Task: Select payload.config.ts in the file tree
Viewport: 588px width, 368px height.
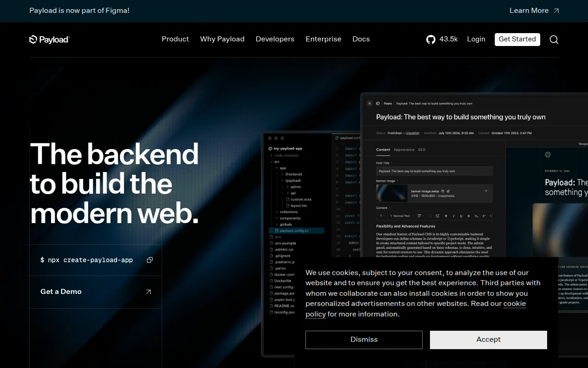Action: 296,230
